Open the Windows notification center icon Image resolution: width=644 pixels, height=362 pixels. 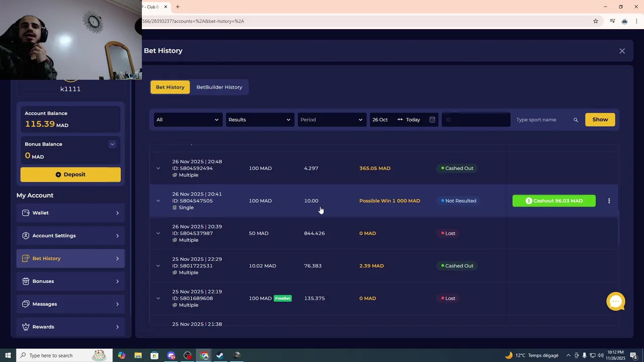(x=634, y=355)
